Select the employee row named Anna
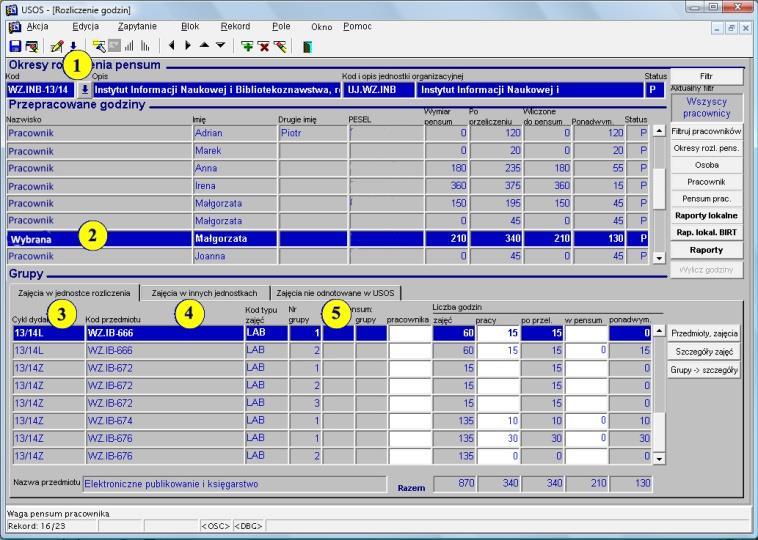Image resolution: width=758 pixels, height=540 pixels. (x=327, y=168)
